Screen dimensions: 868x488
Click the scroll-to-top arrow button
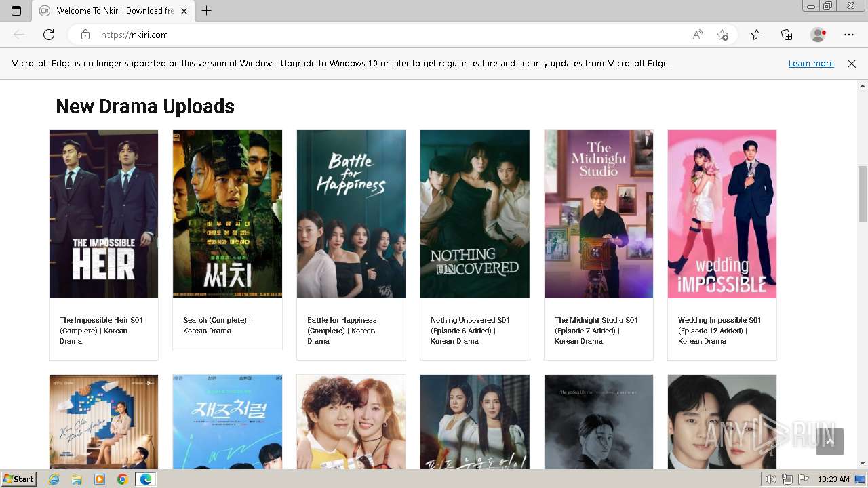830,442
